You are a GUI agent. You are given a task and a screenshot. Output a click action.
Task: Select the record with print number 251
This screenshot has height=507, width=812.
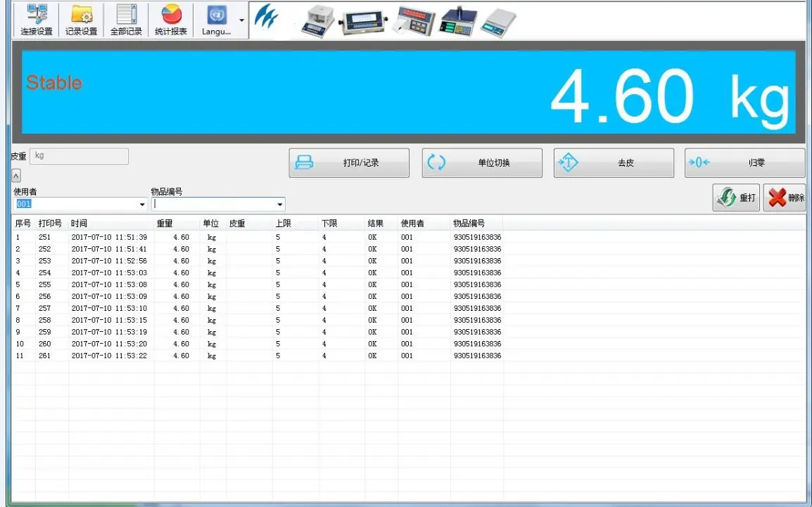pyautogui.click(x=258, y=238)
